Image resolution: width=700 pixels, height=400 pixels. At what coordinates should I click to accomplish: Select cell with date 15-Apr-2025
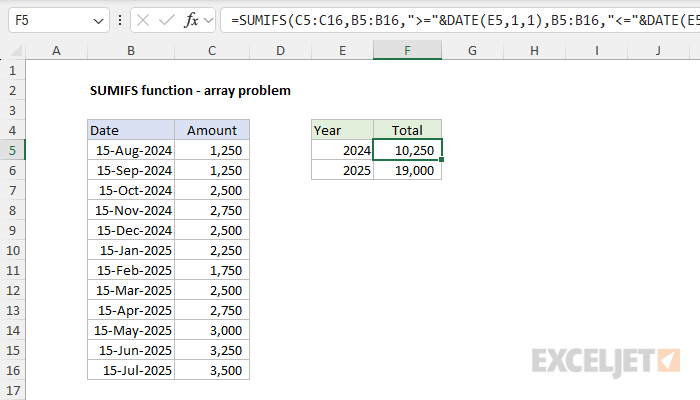coord(131,310)
